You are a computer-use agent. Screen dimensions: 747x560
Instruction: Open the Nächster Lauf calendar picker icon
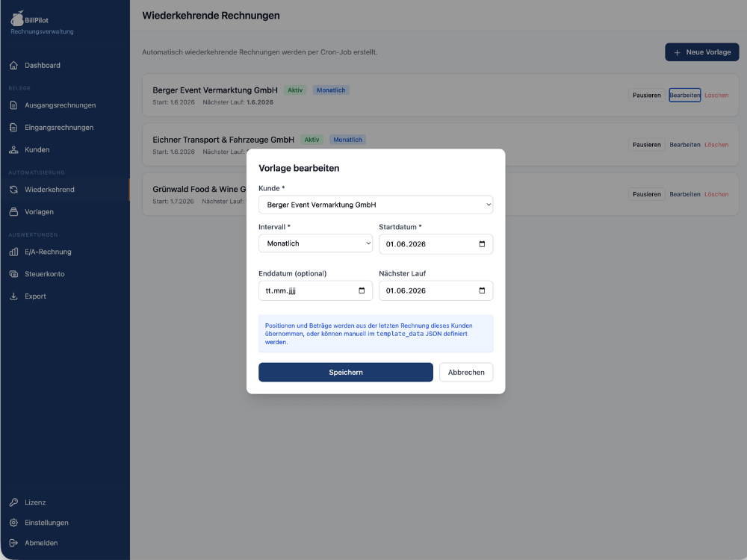(482, 290)
